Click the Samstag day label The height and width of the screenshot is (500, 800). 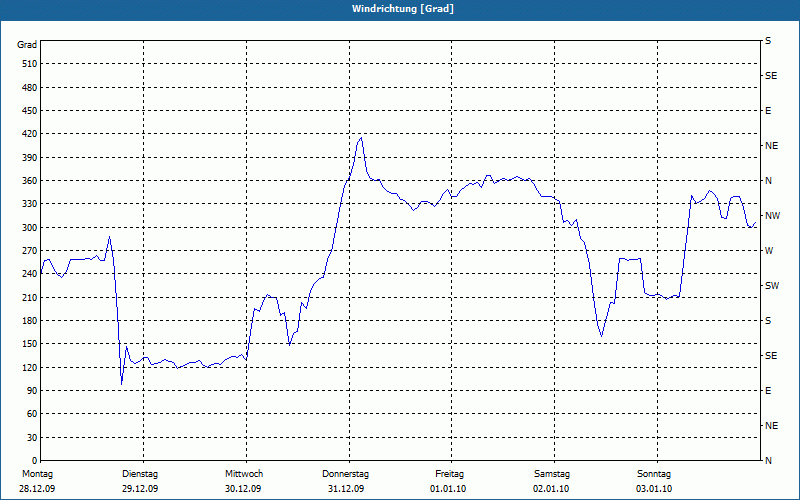point(552,474)
